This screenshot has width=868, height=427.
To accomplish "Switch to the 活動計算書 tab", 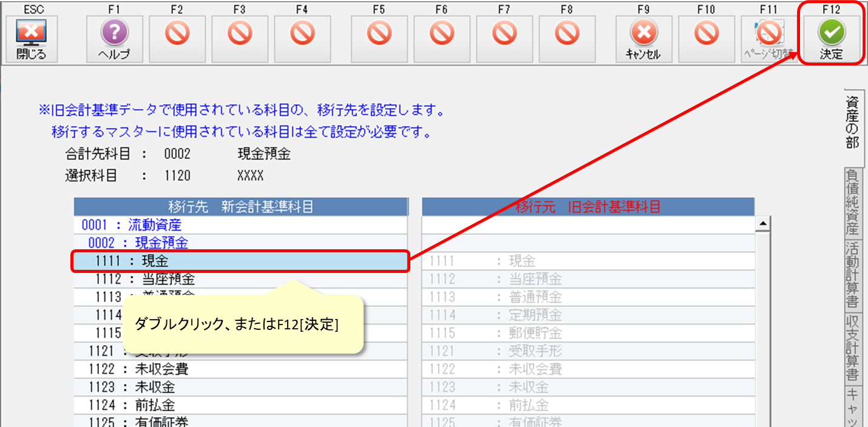I will point(852,274).
